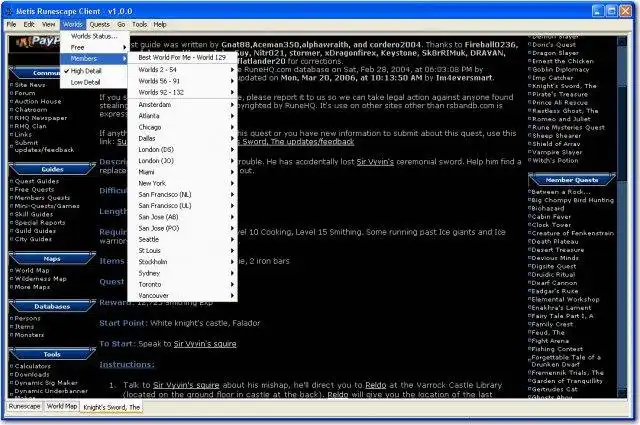The width and height of the screenshot is (640, 425).
Task: Choose Worlds Status… in Worlds menu
Action: 94,36
